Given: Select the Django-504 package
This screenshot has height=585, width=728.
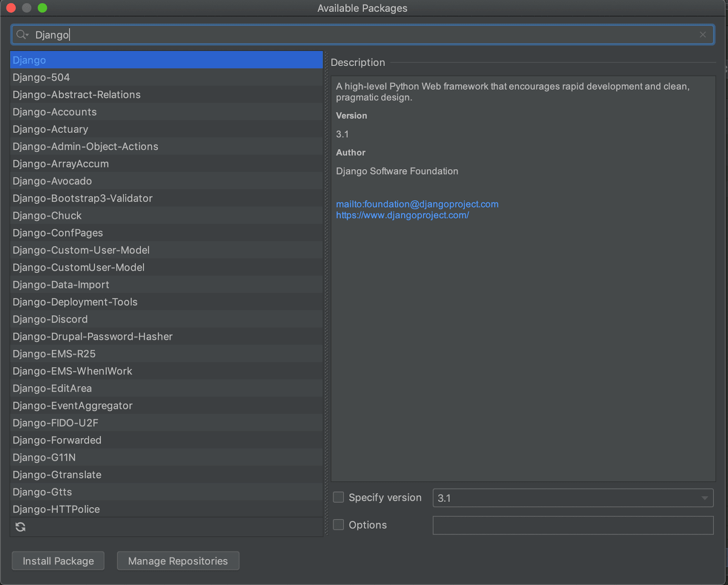Looking at the screenshot, I should (167, 77).
